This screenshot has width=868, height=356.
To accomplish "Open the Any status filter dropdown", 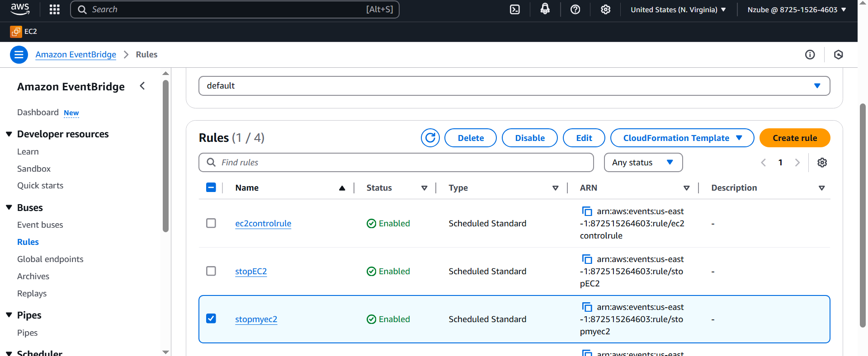I will tap(643, 163).
